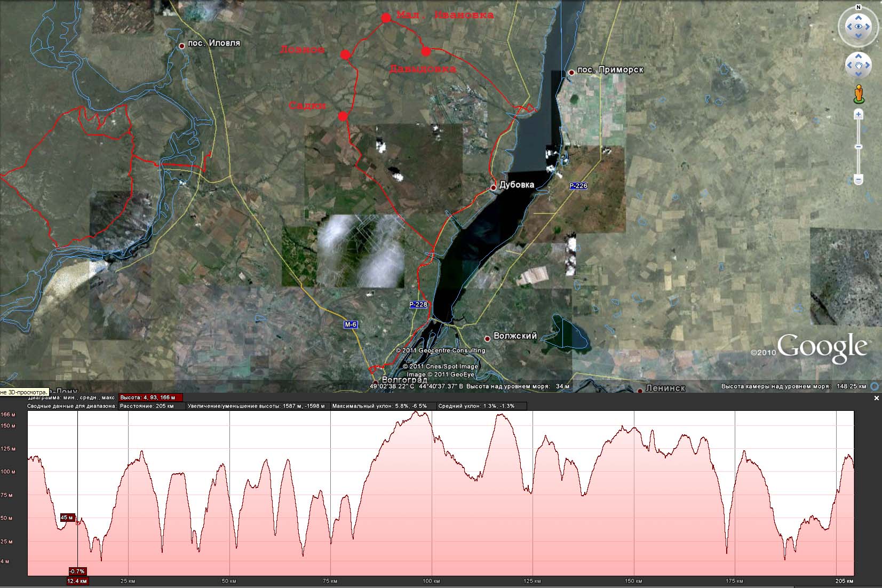Pan map up with Move joystick up arrow
882x588 pixels.
pos(859,56)
